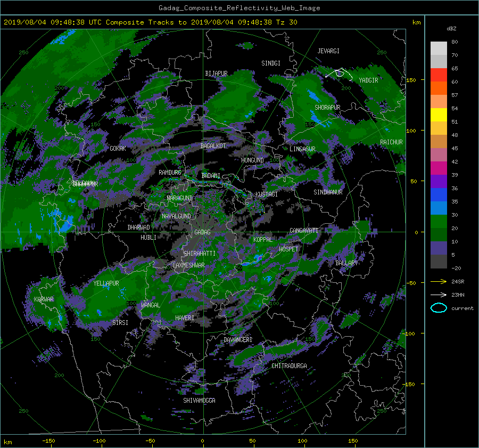Click the KOPPAL city label
This screenshot has width=479, height=448.
(263, 240)
